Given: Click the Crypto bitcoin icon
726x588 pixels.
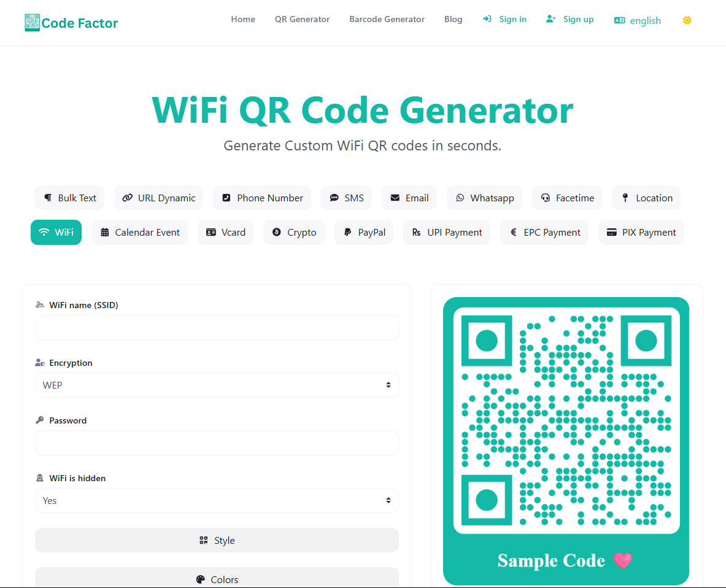Looking at the screenshot, I should click(x=276, y=233).
